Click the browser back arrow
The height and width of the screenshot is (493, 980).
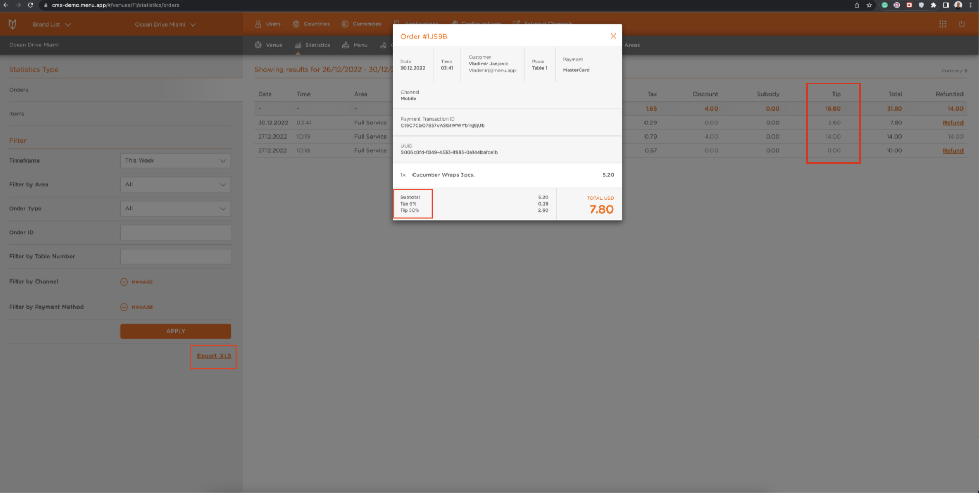6,5
